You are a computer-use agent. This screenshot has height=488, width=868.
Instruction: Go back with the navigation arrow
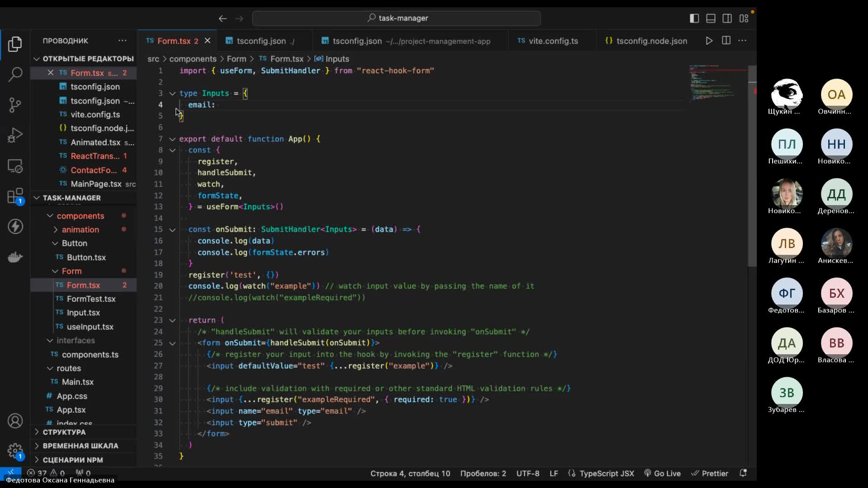(222, 19)
